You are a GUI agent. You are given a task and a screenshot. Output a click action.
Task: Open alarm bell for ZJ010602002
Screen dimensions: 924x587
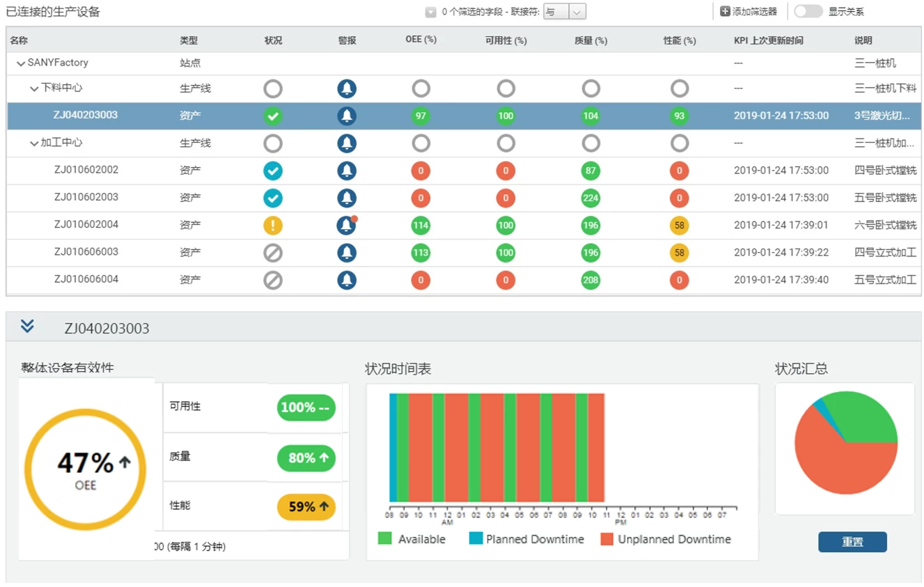(x=347, y=171)
